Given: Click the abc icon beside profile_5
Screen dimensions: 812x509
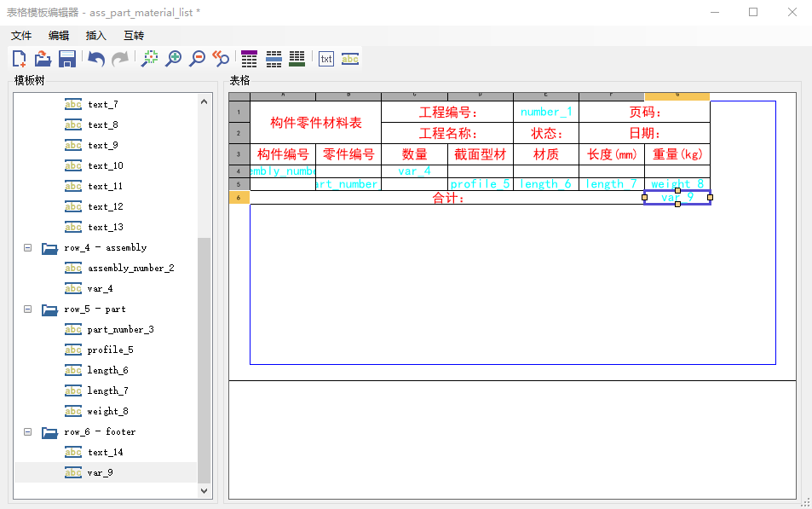Looking at the screenshot, I should [x=73, y=350].
